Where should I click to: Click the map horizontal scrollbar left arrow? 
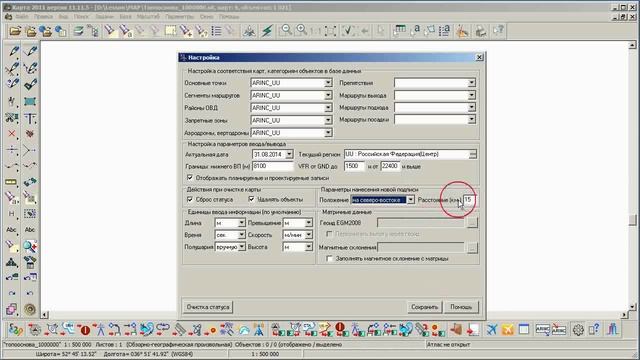pyautogui.click(x=44, y=315)
